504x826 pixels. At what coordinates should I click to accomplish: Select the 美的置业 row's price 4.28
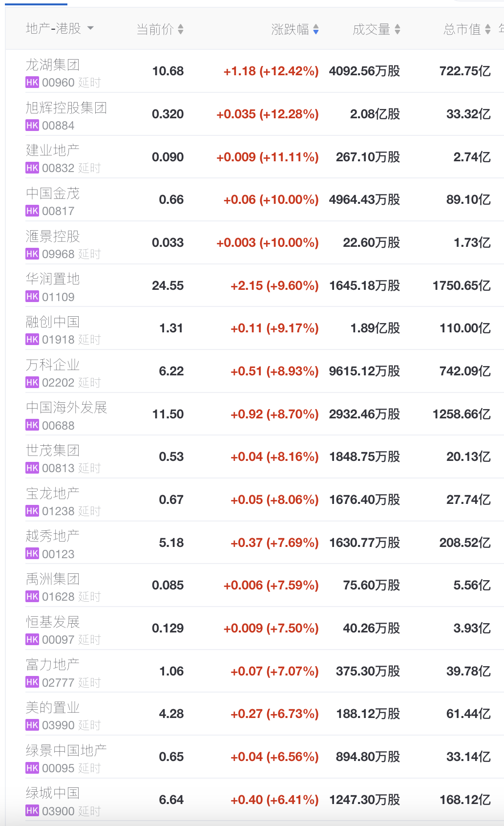(171, 714)
